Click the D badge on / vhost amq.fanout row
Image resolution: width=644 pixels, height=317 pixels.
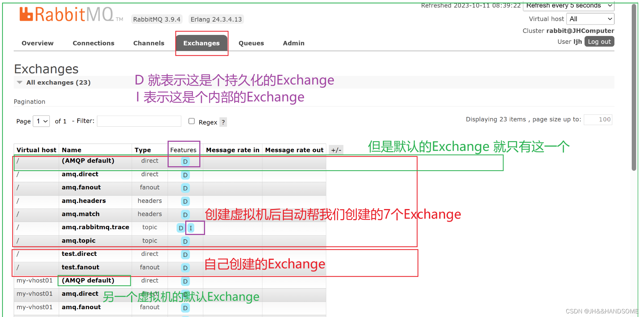tap(185, 188)
